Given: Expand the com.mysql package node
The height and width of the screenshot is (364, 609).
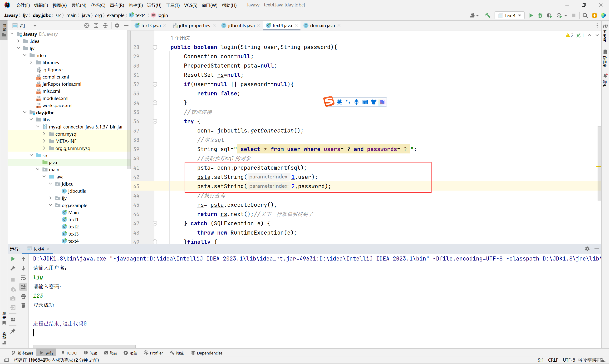Looking at the screenshot, I should pos(44,134).
